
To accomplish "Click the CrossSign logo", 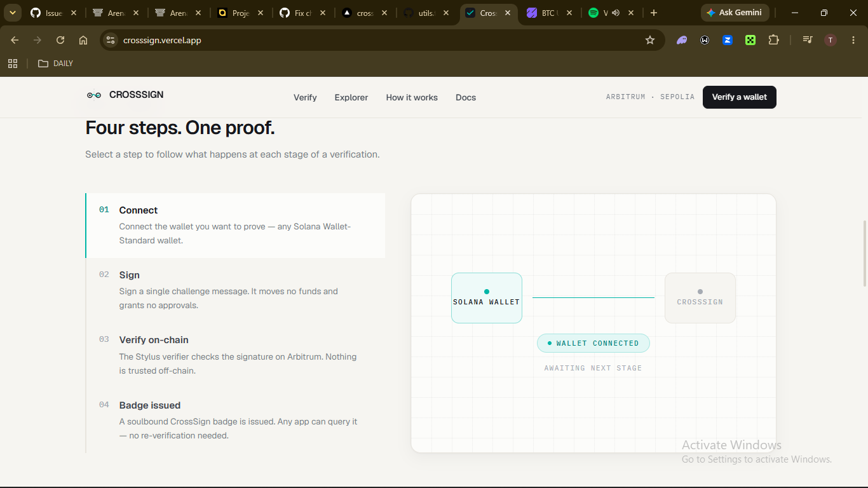I will coord(125,95).
